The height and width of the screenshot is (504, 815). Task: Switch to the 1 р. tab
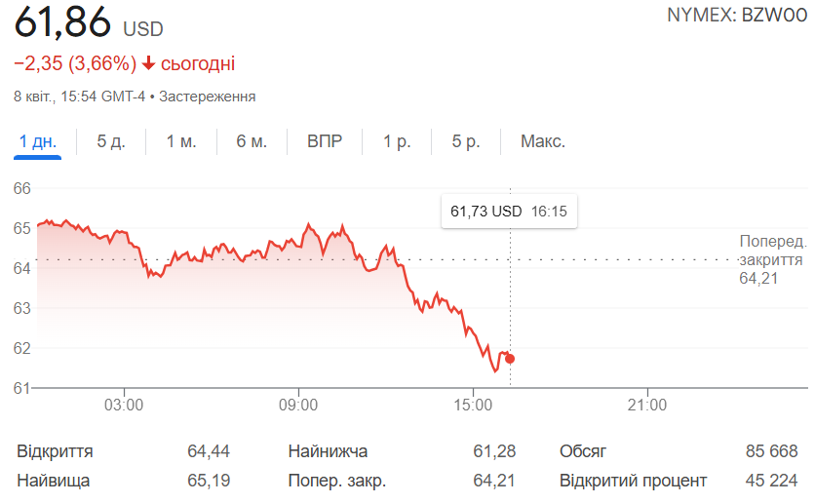397,141
